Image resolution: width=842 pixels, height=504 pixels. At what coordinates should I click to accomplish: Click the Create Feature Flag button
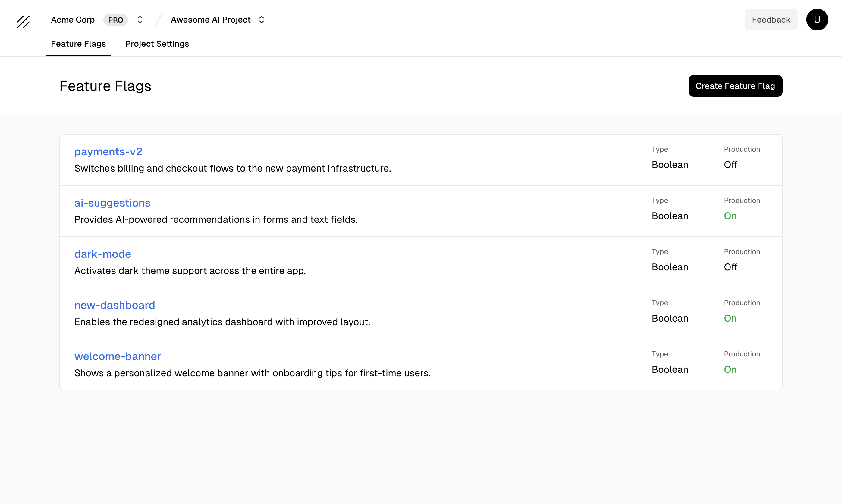coord(735,86)
